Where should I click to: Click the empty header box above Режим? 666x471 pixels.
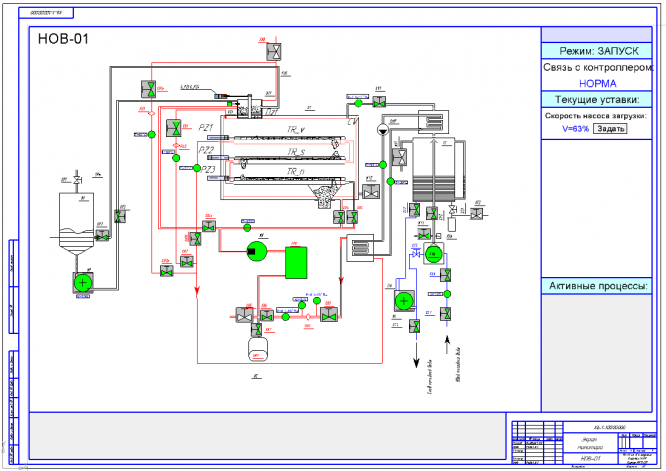click(597, 34)
